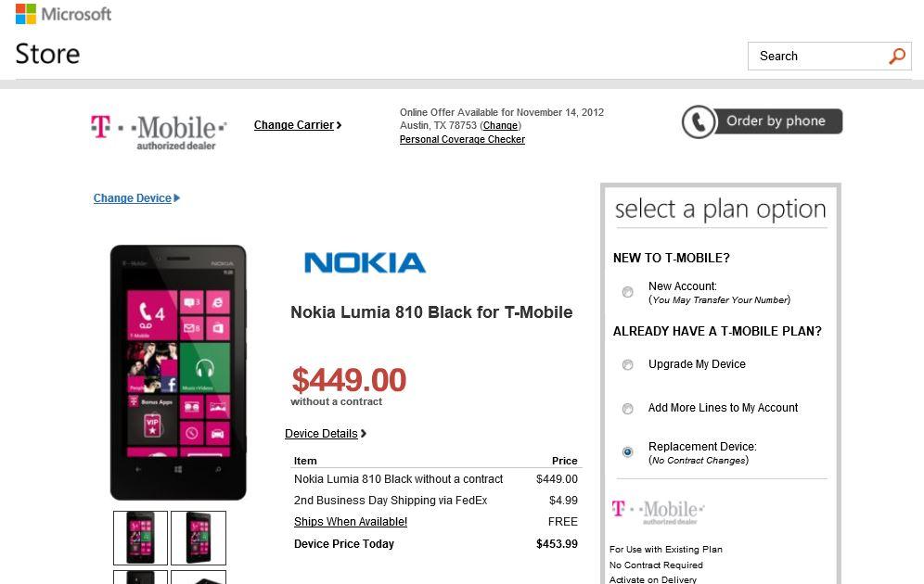Viewport: 924px width, 584px height.
Task: Select Add More Lines to My Account
Action: click(628, 409)
